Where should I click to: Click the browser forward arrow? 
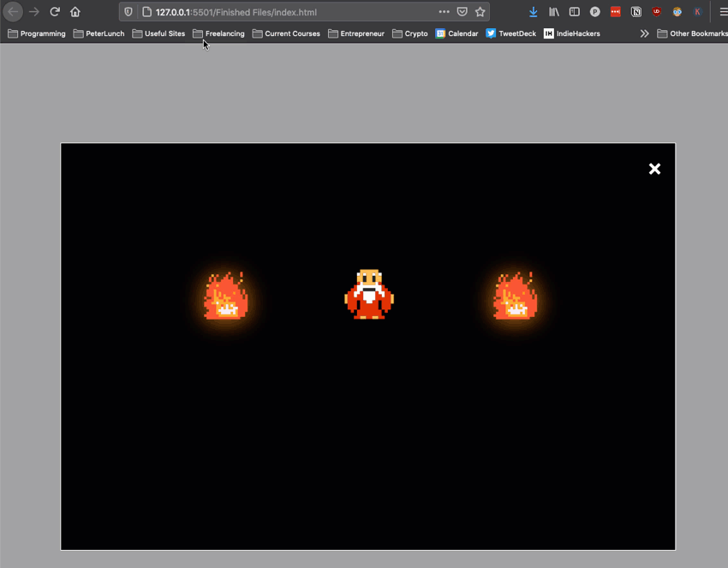coord(34,12)
